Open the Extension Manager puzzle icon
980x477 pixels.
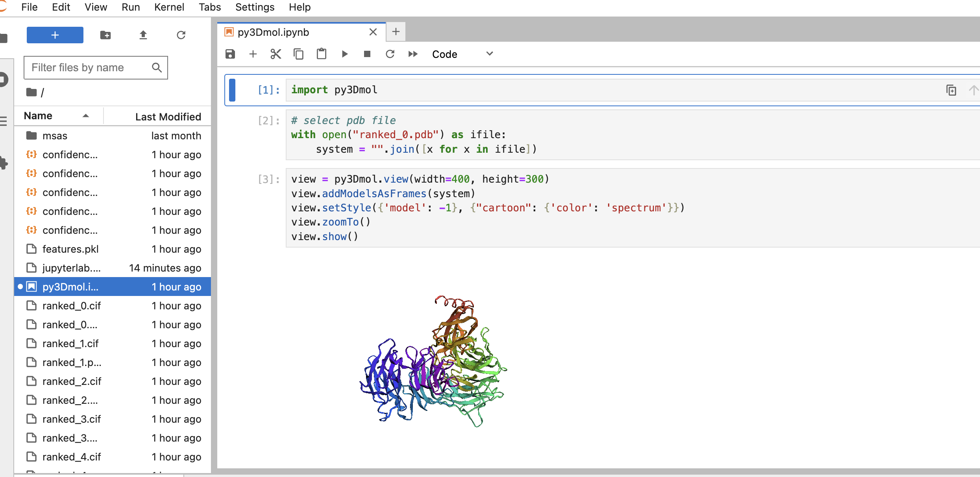pos(4,163)
